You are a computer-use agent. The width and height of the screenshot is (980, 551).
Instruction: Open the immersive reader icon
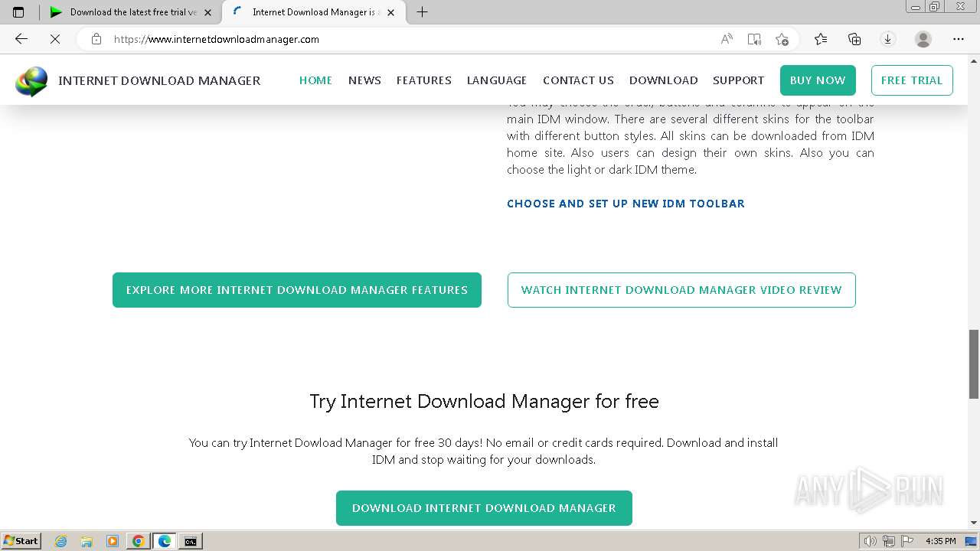(754, 39)
